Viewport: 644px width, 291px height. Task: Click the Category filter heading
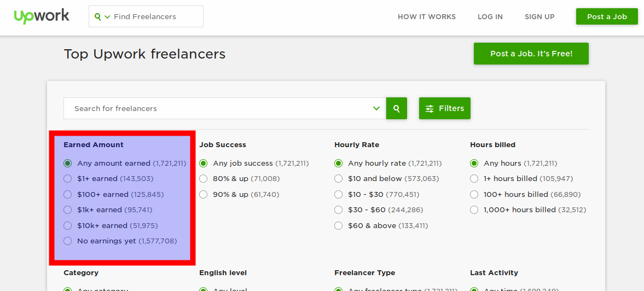[x=81, y=273]
